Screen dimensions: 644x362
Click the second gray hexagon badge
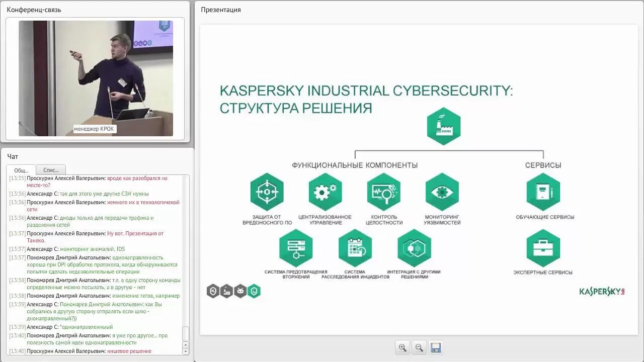[227, 291]
